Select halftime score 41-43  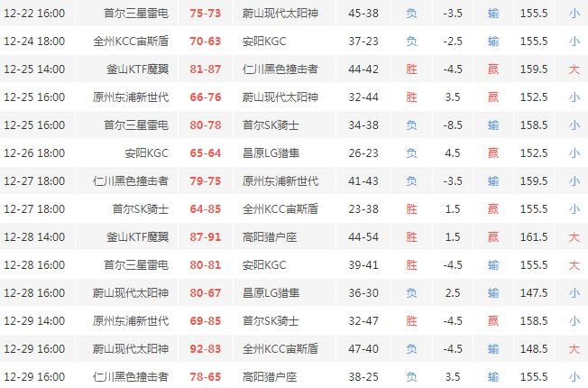tap(363, 181)
